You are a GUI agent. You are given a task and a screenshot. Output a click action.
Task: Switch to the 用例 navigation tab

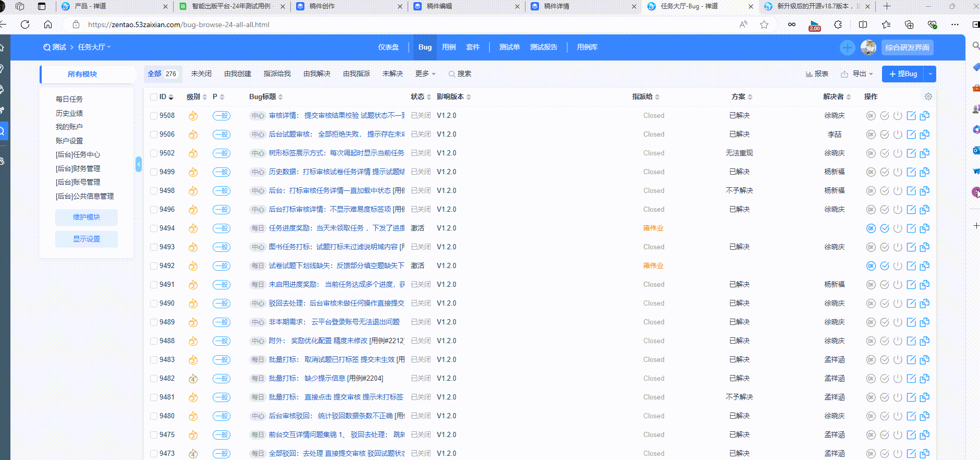pos(448,47)
